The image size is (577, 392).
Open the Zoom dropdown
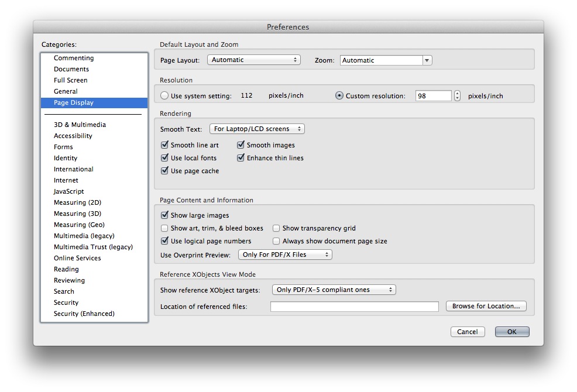point(385,59)
